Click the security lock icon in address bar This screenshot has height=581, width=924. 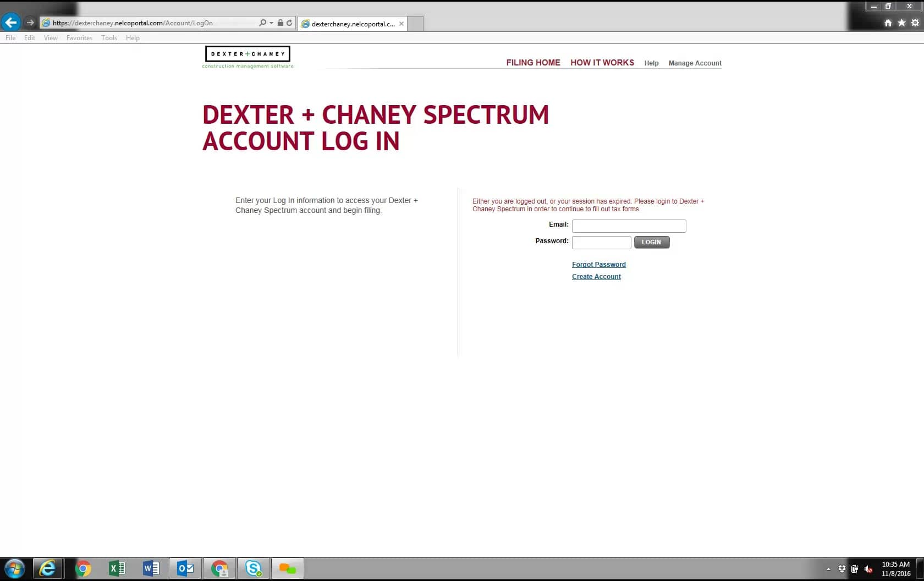click(280, 23)
